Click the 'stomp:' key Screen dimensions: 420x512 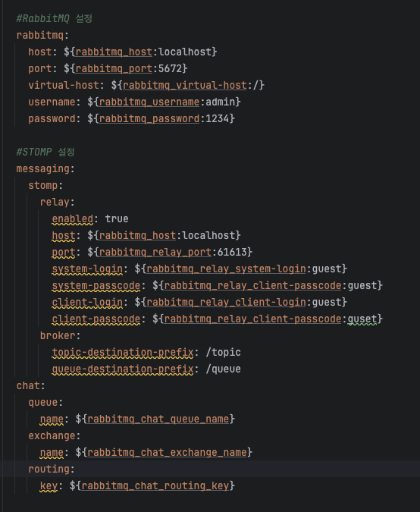click(45, 186)
